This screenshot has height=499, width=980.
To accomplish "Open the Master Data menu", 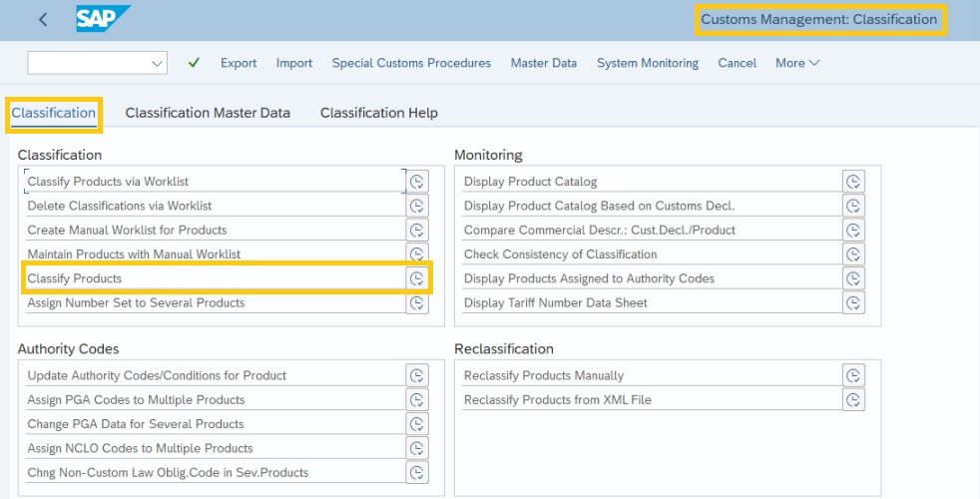I will [x=544, y=63].
